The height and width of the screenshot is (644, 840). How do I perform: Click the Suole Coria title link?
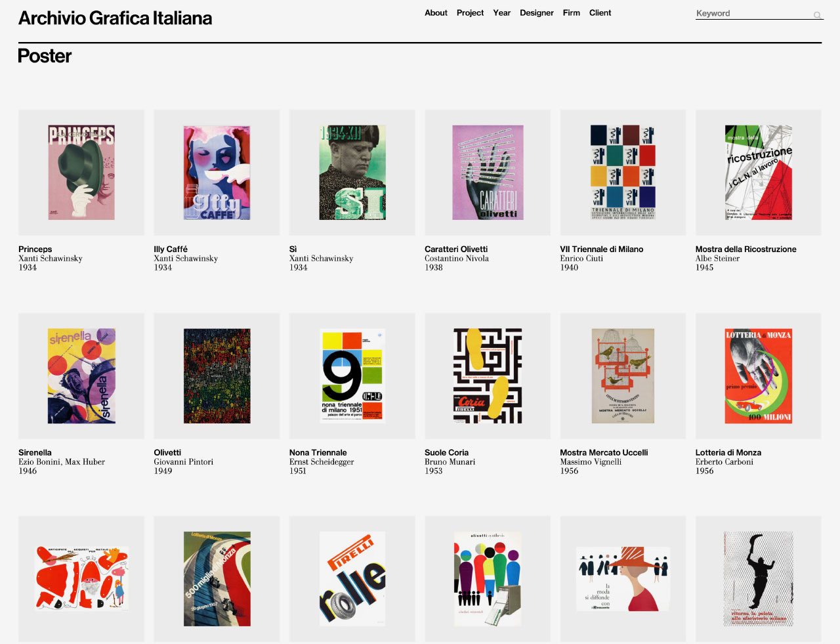coord(446,453)
